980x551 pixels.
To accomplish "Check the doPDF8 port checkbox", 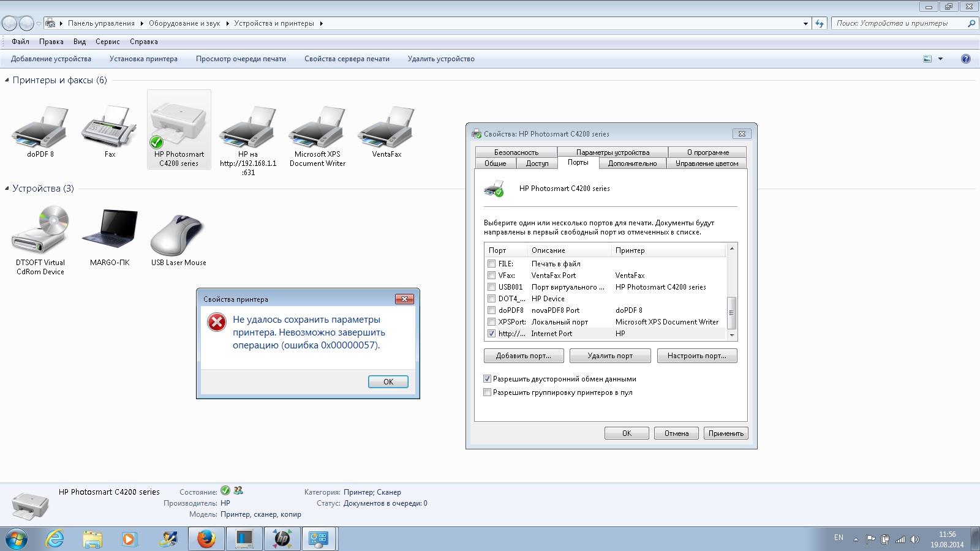I will point(491,310).
